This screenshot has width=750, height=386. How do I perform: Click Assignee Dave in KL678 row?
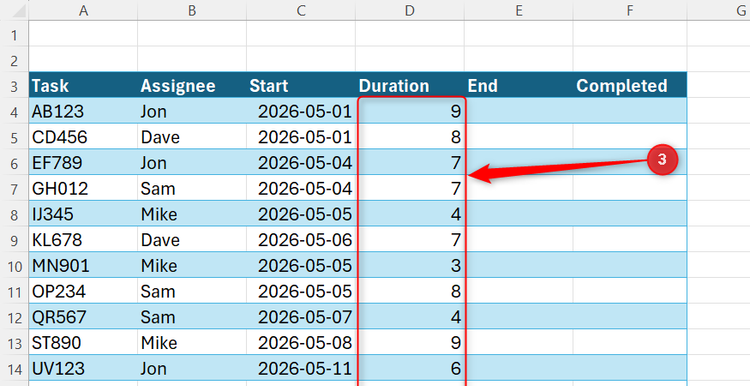[192, 240]
